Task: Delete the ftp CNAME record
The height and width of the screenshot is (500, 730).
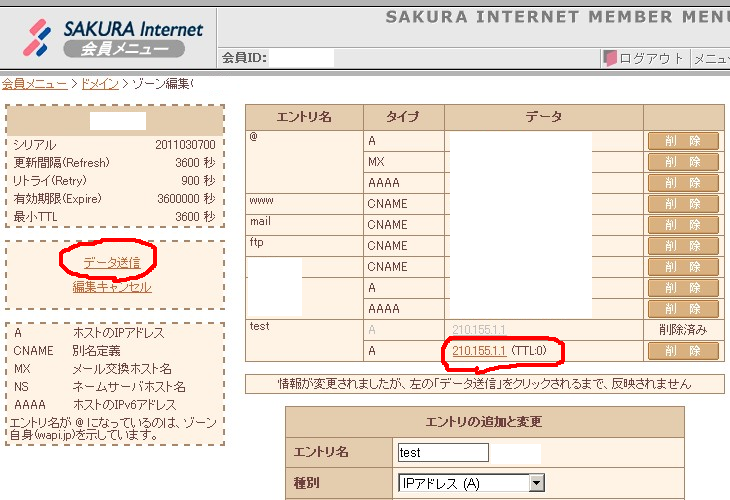Action: [683, 246]
